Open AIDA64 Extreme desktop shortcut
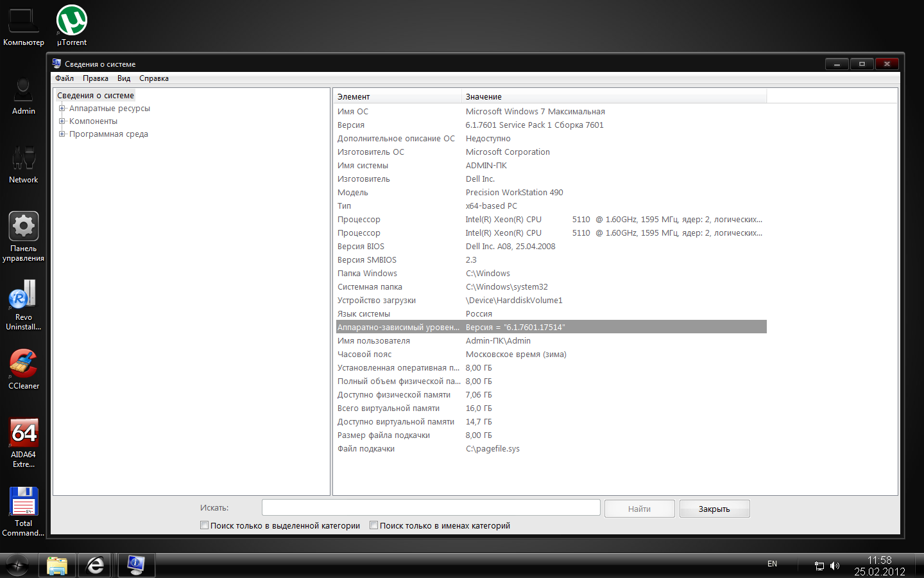This screenshot has width=924, height=578. [23, 442]
